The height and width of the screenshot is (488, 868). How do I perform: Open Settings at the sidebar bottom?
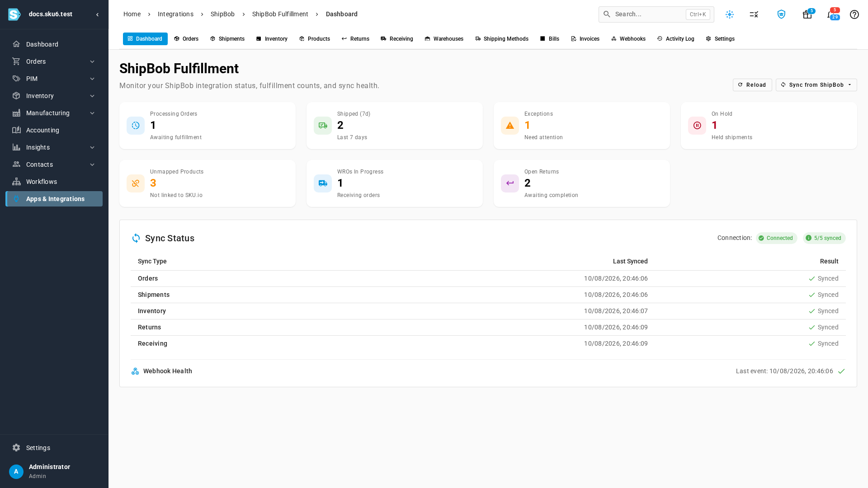point(54,448)
